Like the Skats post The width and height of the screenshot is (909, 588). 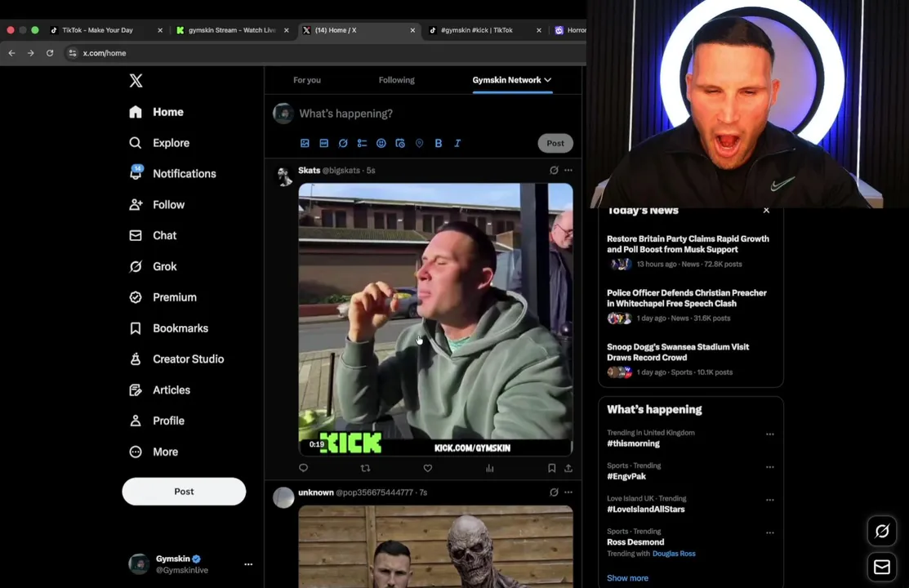pos(428,468)
